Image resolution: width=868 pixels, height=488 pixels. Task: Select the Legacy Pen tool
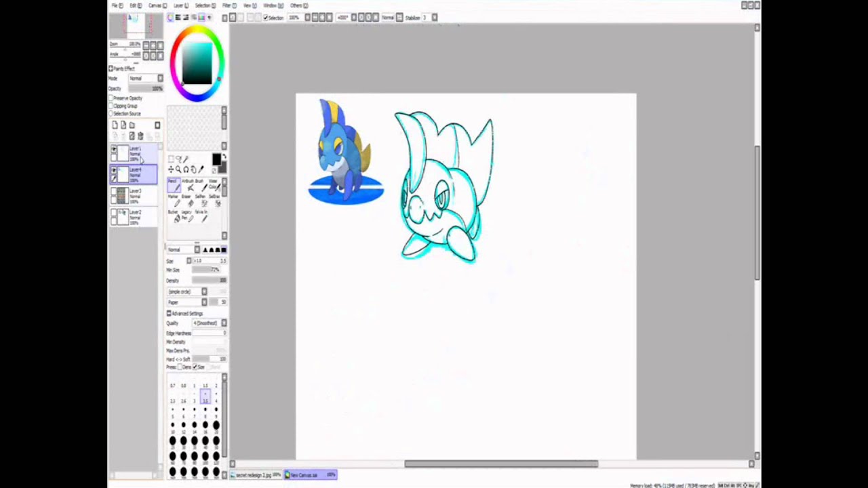(x=189, y=216)
